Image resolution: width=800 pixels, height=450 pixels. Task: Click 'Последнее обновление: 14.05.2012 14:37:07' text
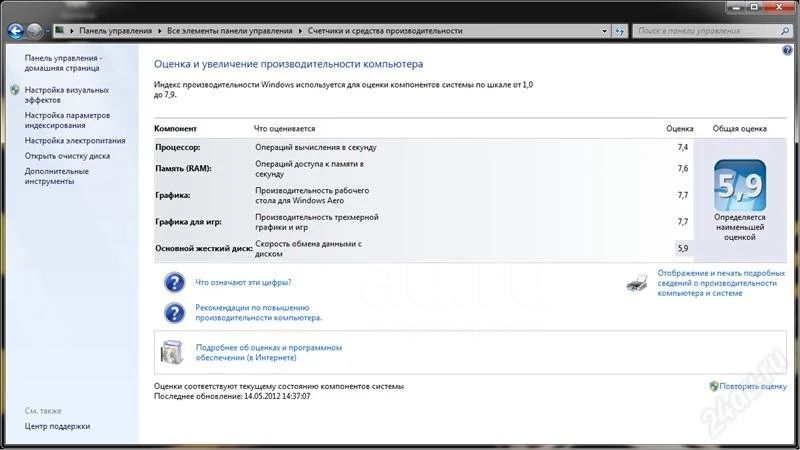tap(232, 396)
